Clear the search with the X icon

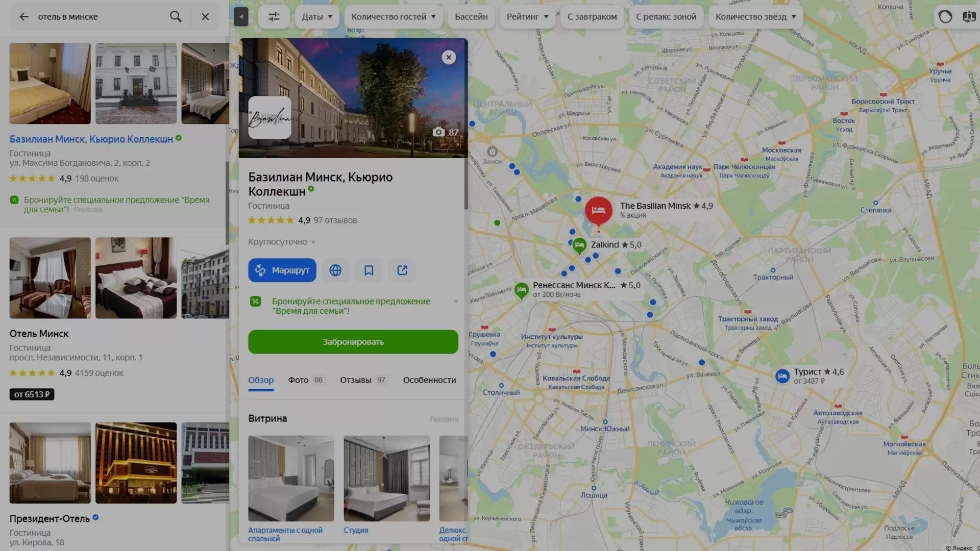(x=205, y=17)
